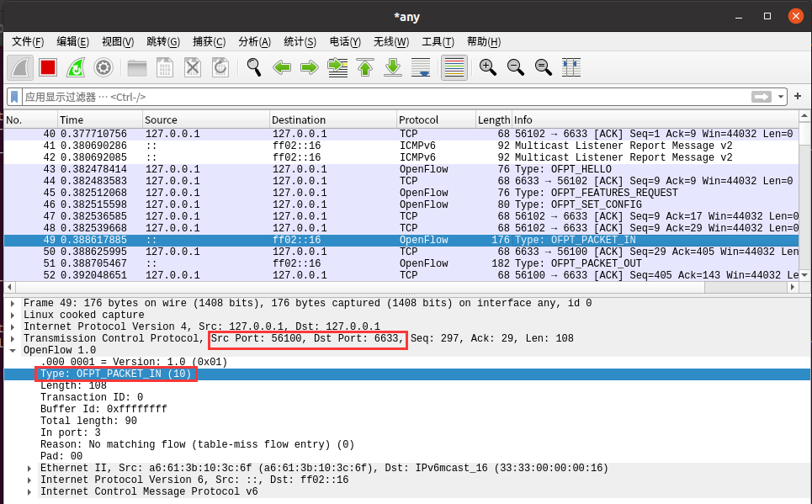Open the 电话(Y) menu
812x504 pixels.
tap(345, 41)
